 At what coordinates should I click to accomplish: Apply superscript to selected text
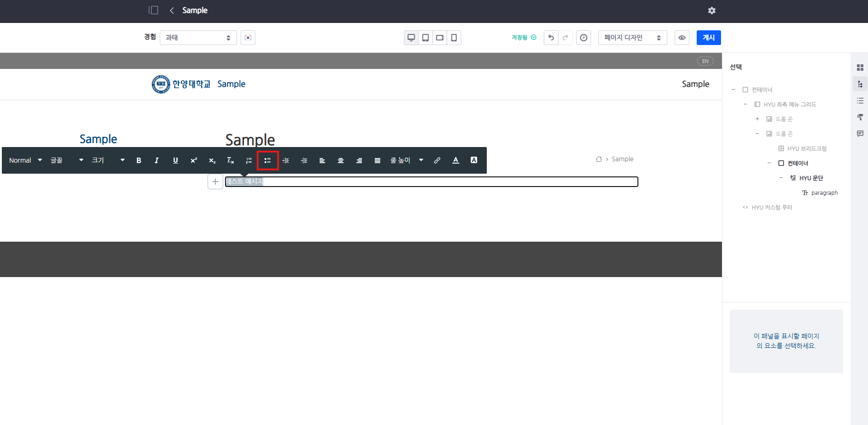(x=194, y=160)
